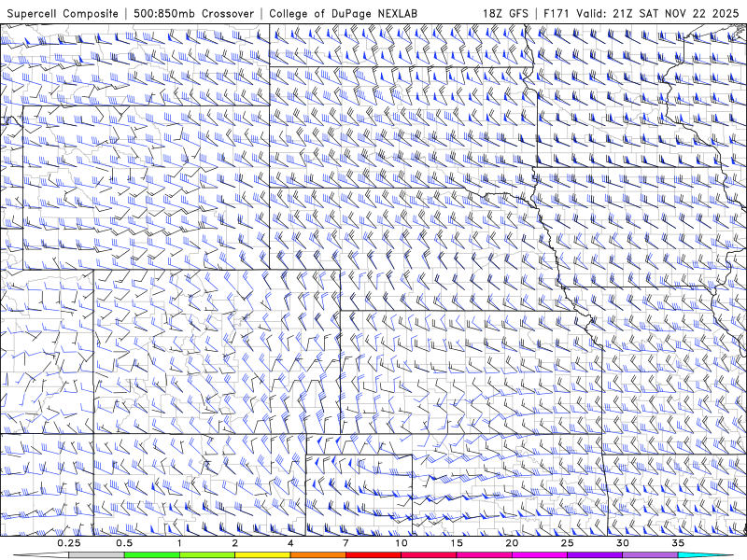Select the crimson 10–15 color bar segment
Viewport: 747px width, 560px height.
point(429,555)
